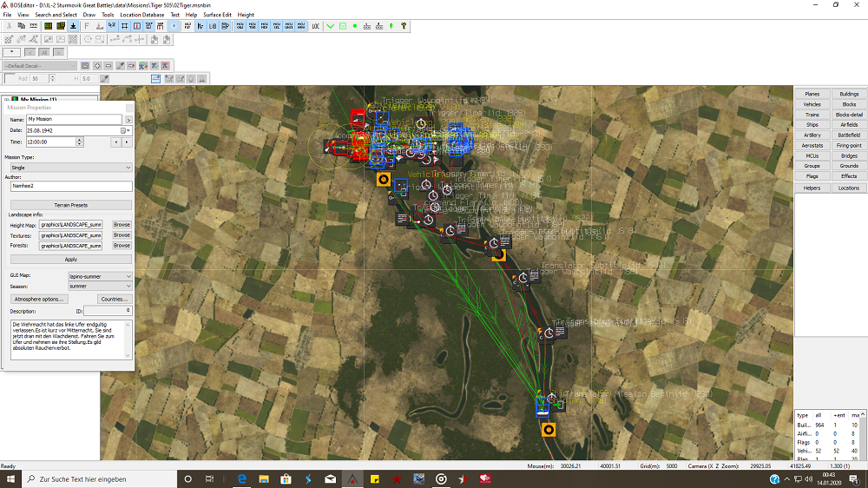
Task: Open the Surface Edit menu
Action: pos(217,15)
